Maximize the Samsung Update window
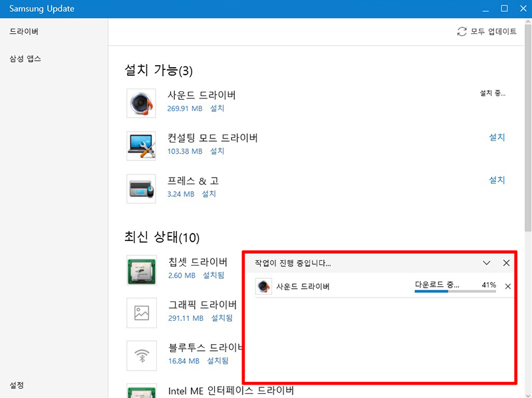 504,9
